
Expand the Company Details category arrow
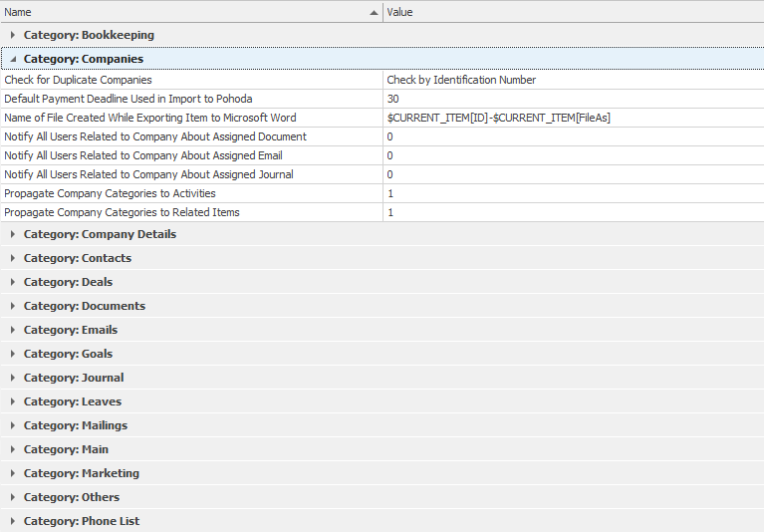(x=13, y=234)
